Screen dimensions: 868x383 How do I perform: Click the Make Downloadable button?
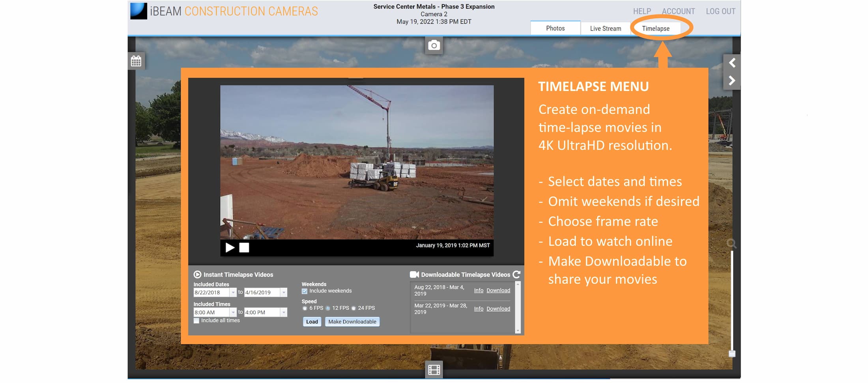coord(352,322)
